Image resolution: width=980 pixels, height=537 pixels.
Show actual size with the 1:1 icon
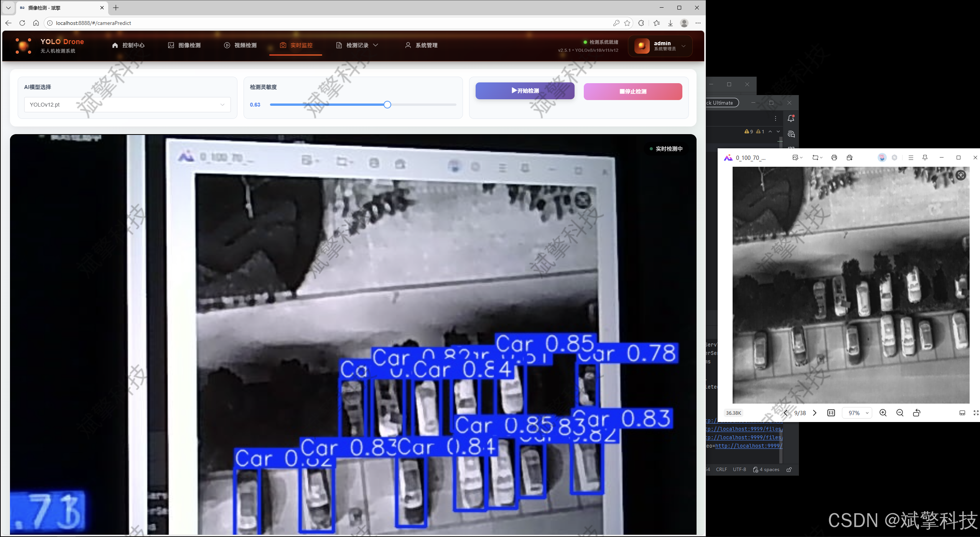coord(831,413)
